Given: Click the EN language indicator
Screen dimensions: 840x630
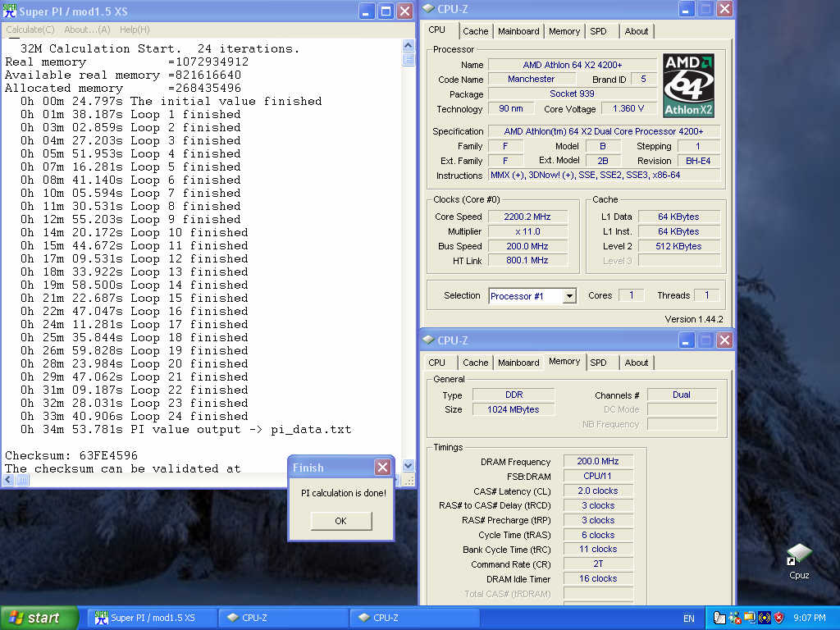Looking at the screenshot, I should [x=689, y=619].
